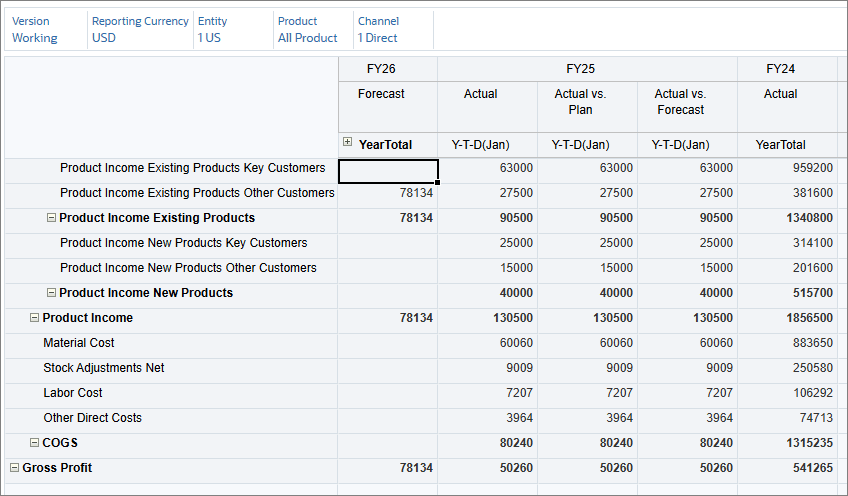This screenshot has height=496, width=848.
Task: Select the FY24 YearTotal period header
Action: coord(787,145)
